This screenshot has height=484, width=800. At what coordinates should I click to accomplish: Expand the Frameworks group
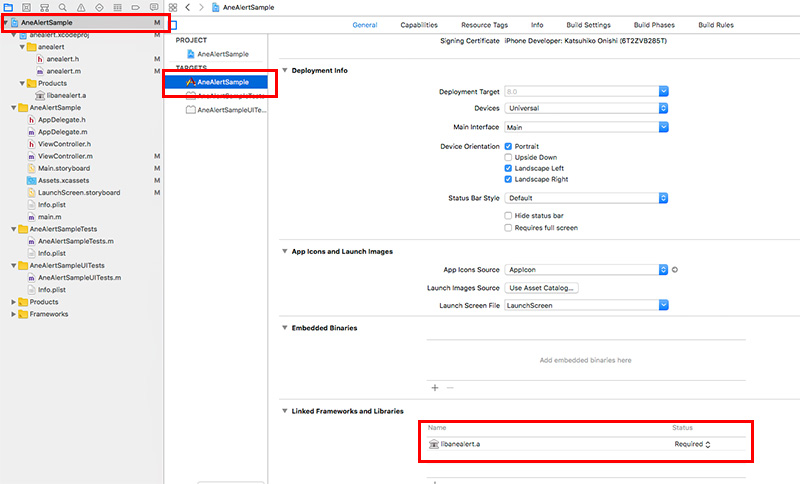pos(14,314)
